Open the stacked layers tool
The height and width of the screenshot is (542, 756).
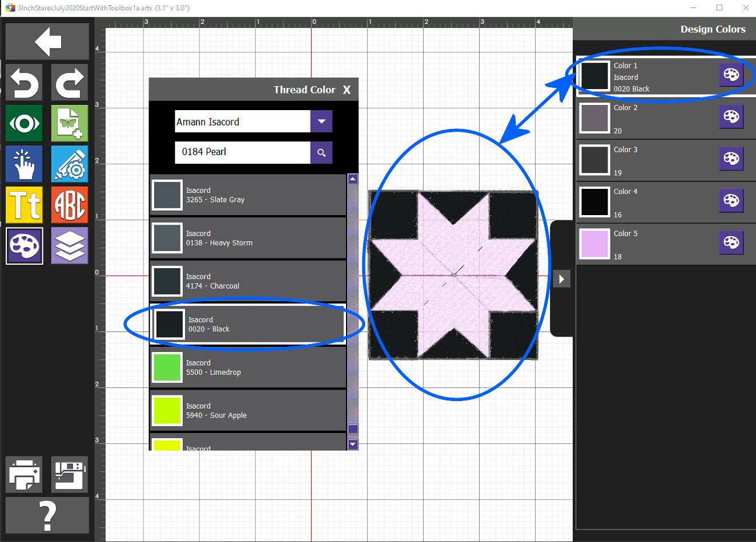(70, 246)
